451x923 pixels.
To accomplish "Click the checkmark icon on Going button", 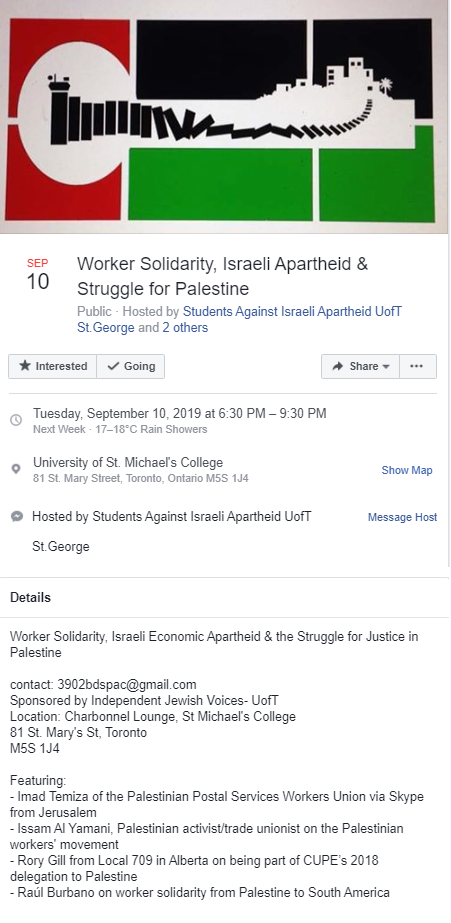I will click(x=113, y=366).
